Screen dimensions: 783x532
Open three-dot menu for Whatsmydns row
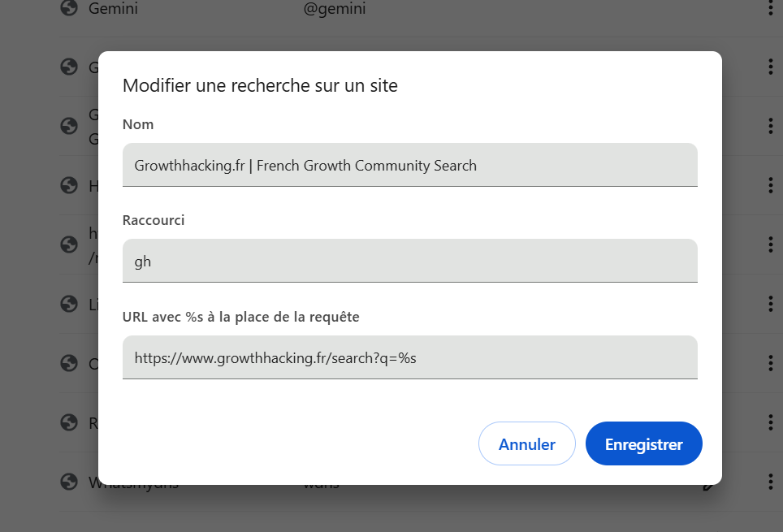coord(770,482)
